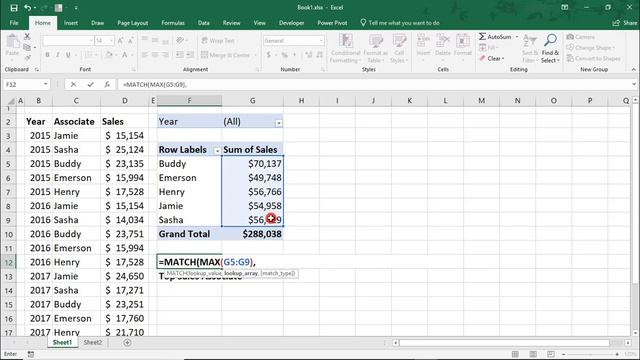The width and height of the screenshot is (640, 360).
Task: Switch to Normal view in status bar
Action: [516, 354]
